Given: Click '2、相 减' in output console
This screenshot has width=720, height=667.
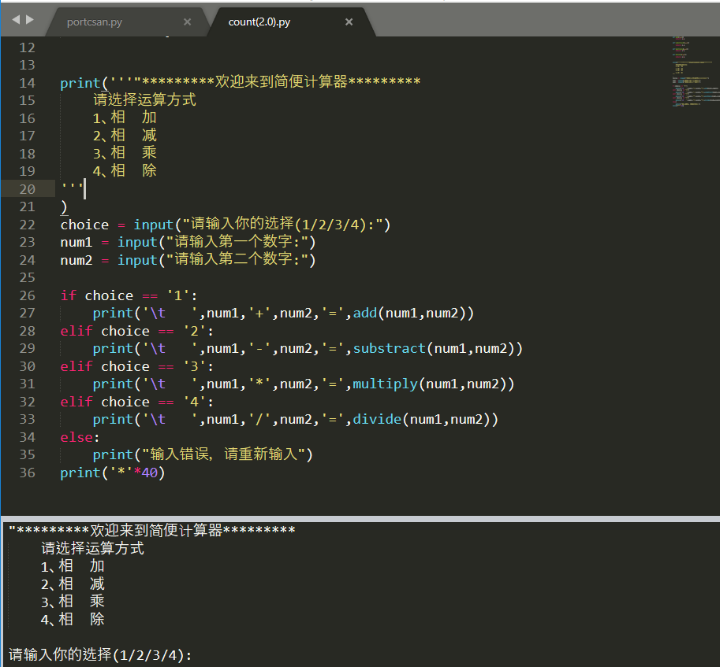Looking at the screenshot, I should coord(73,584).
